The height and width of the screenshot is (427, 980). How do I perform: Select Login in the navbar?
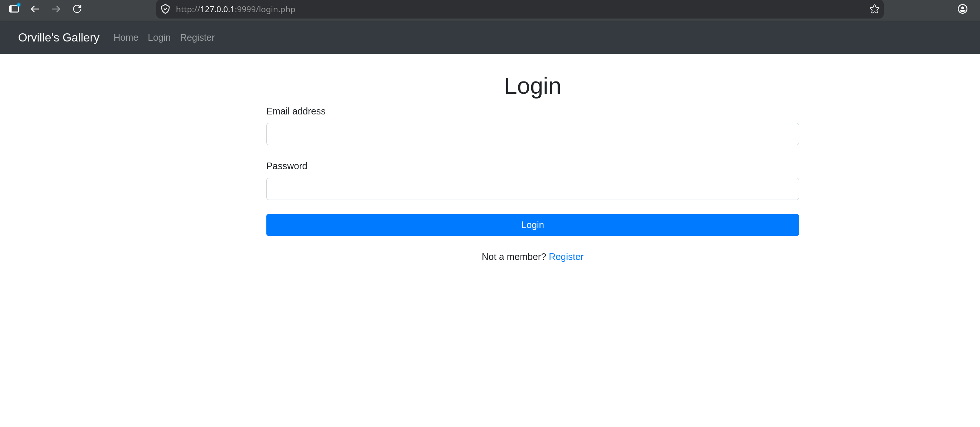pos(159,37)
